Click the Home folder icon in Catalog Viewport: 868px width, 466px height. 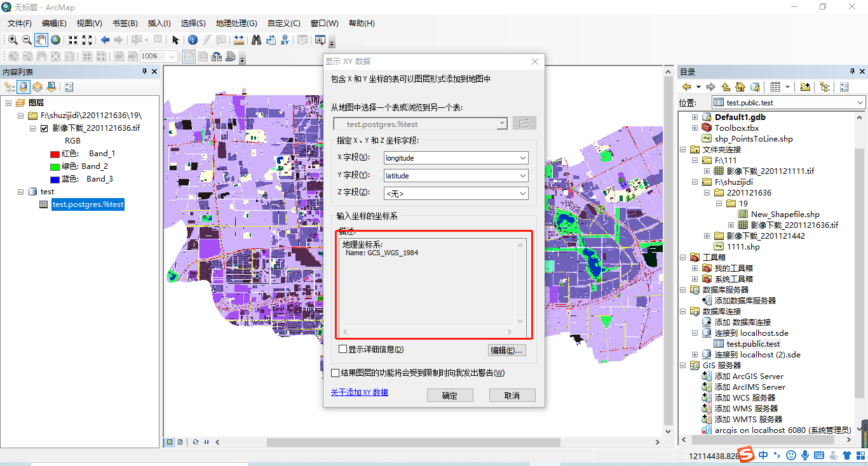pyautogui.click(x=740, y=87)
